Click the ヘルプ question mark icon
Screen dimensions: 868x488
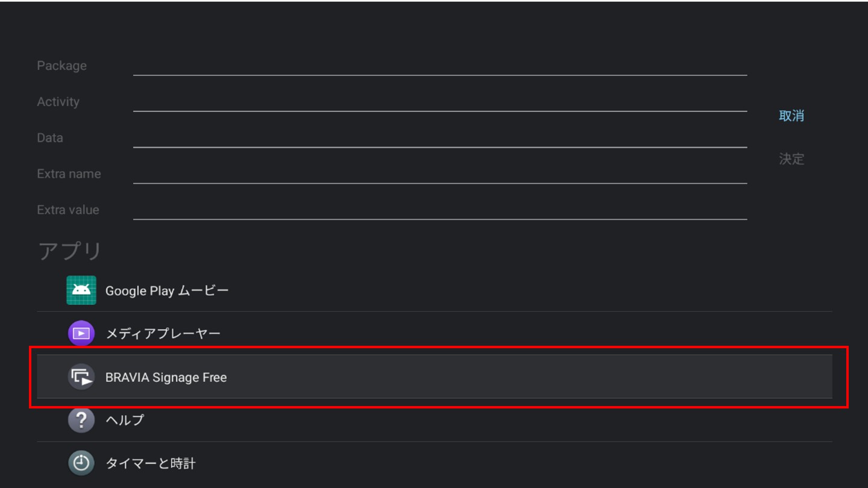click(x=81, y=420)
